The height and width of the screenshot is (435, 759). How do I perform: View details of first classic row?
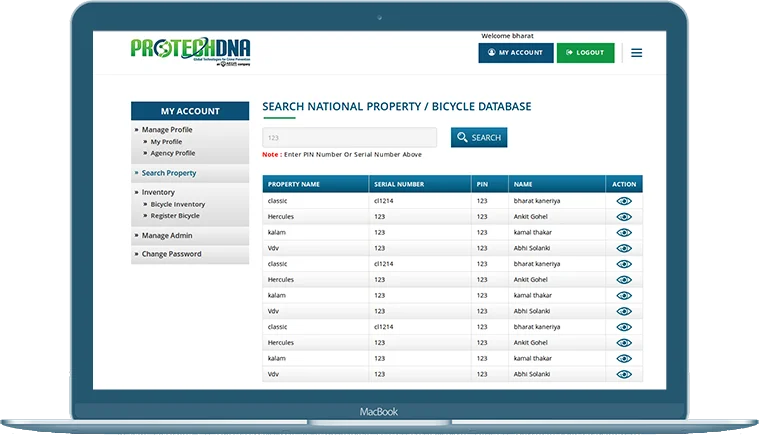coord(624,201)
